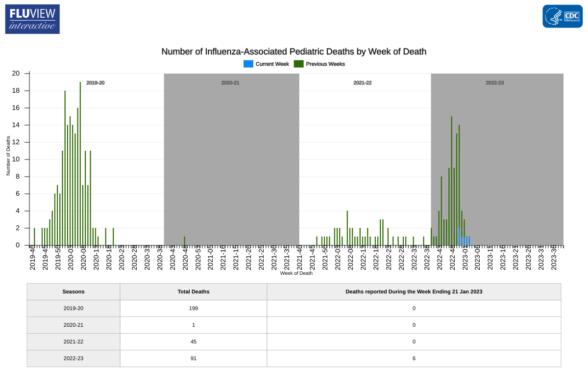Viewport: 588px width, 368px height.
Task: Select the shaded 2020-21 season band label
Action: coord(230,83)
